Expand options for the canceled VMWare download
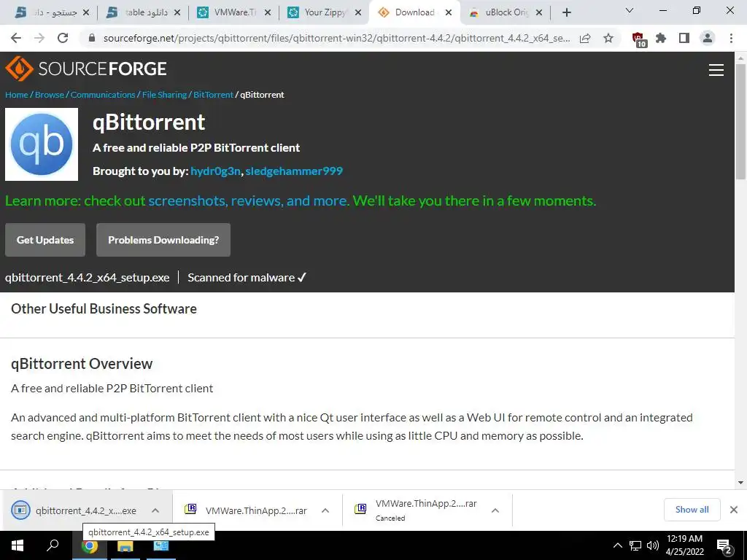Image resolution: width=747 pixels, height=560 pixels. pyautogui.click(x=495, y=510)
